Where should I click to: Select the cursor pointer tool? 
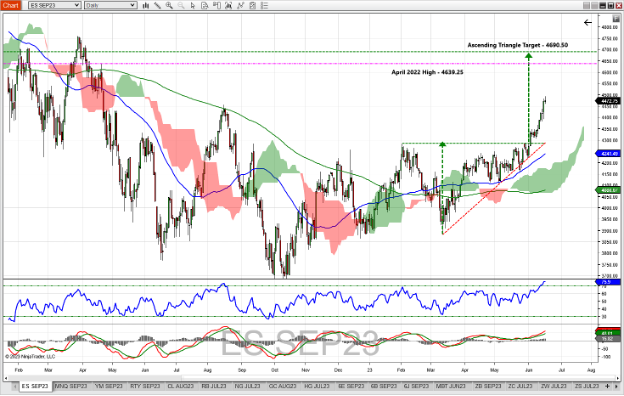(193, 5)
